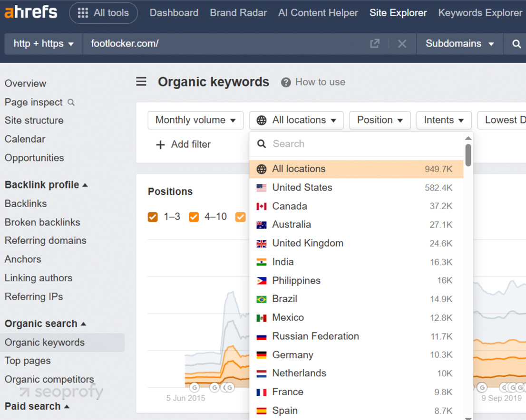Click the How to use help icon
Screen dimensions: 526x420
[286, 82]
